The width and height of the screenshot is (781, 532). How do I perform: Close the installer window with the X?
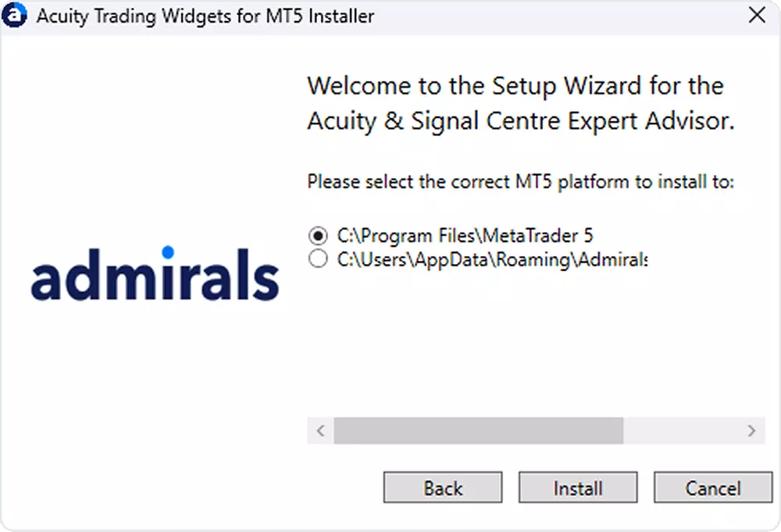pos(757,15)
